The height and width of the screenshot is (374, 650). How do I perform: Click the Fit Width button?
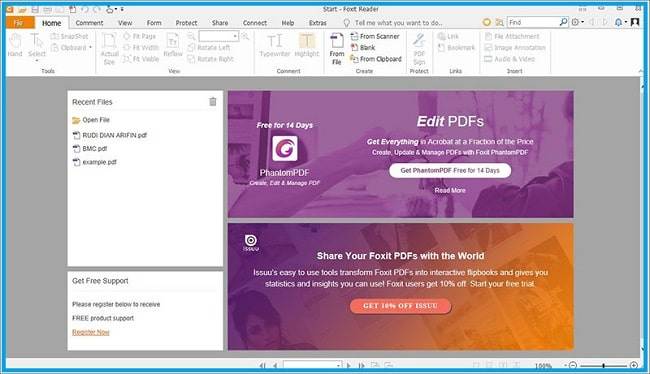141,48
